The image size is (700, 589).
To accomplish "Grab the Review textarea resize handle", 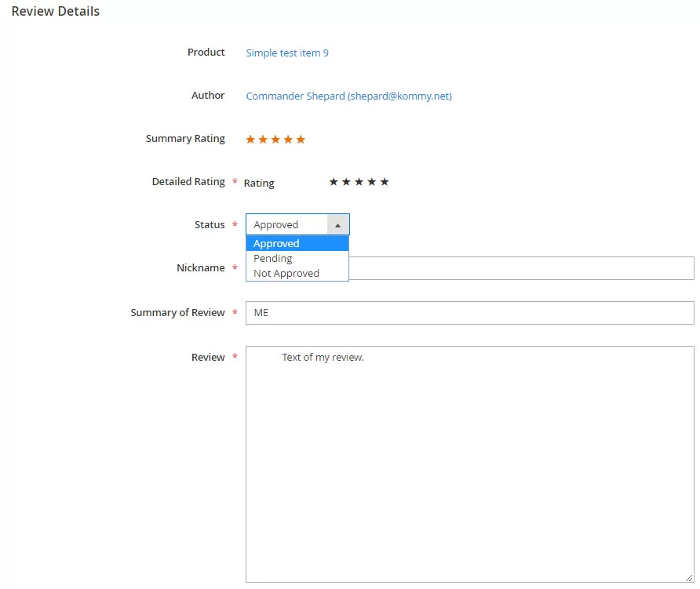I will pyautogui.click(x=689, y=578).
